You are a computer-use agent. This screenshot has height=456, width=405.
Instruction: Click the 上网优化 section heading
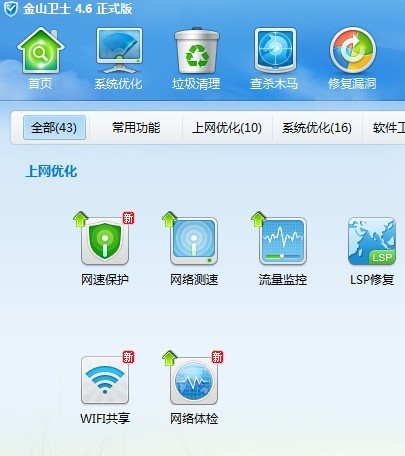point(51,171)
